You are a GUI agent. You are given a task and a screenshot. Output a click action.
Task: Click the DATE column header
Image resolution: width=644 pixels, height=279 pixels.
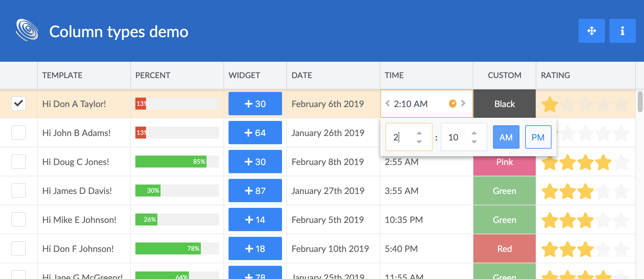302,75
